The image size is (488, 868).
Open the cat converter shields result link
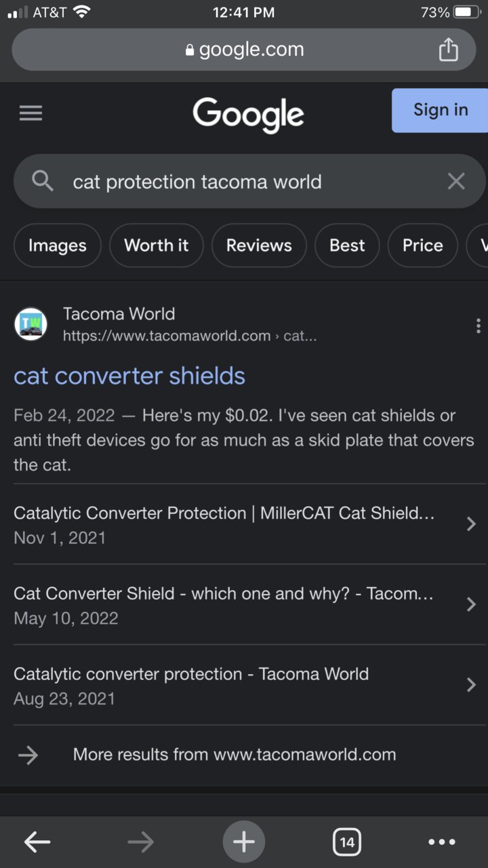(129, 376)
